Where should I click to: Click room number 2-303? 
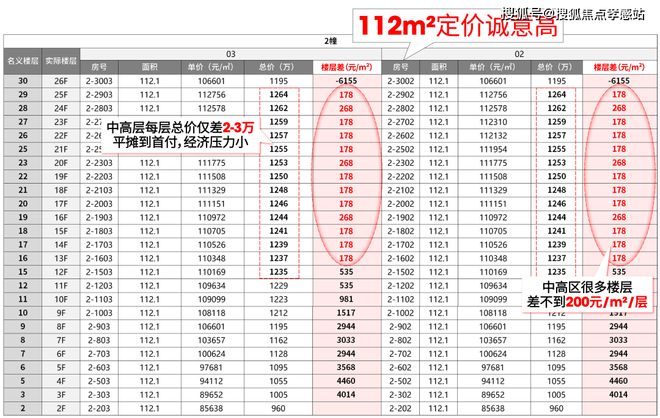[x=99, y=395]
